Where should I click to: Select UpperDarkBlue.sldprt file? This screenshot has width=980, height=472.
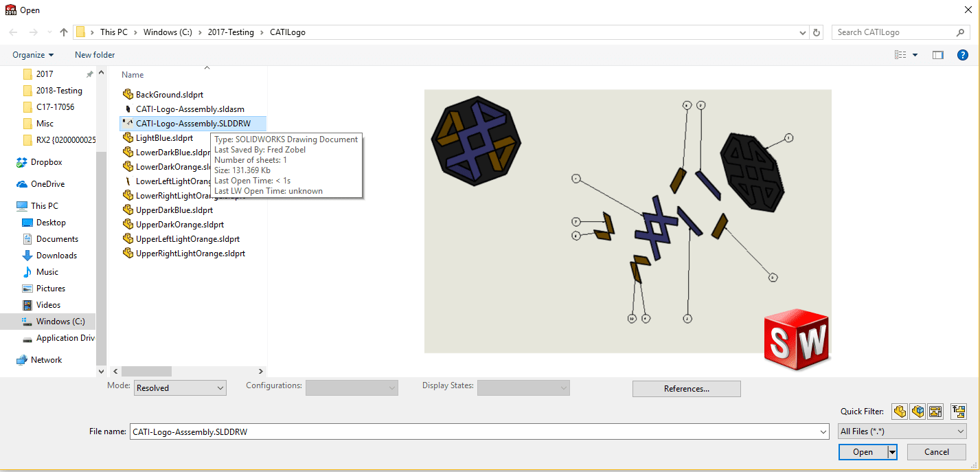[174, 210]
